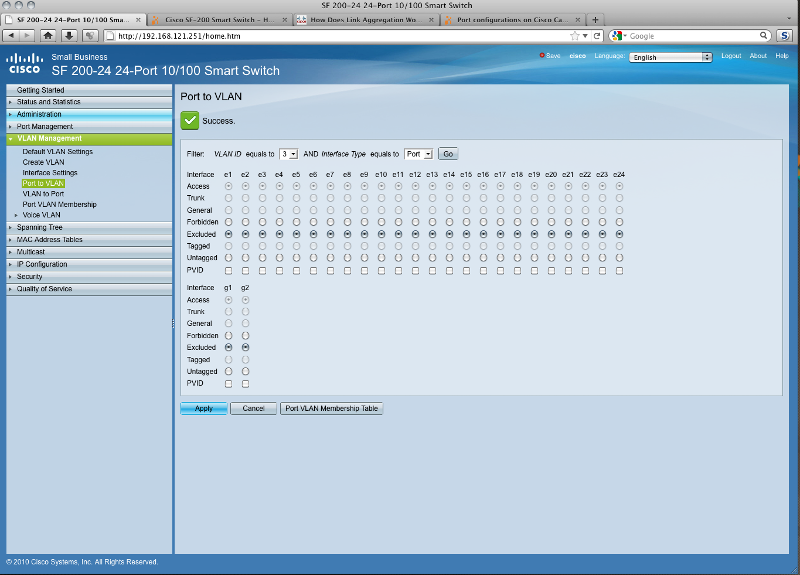This screenshot has width=800, height=575.
Task: Click the Apply button
Action: coord(204,408)
